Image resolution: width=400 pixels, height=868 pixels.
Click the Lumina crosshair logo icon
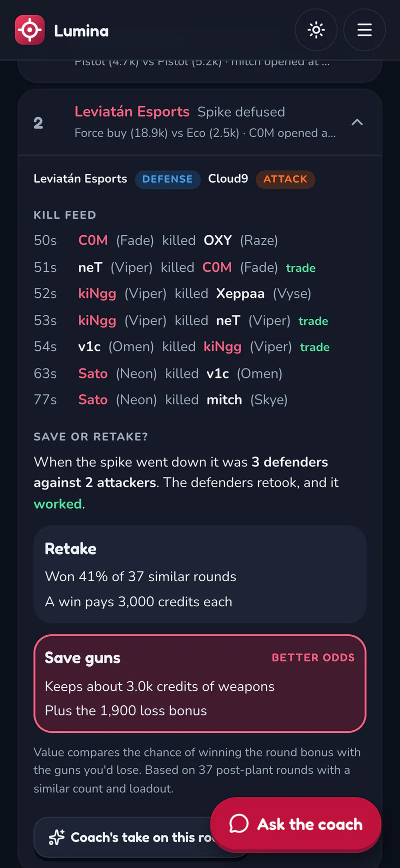coord(29,30)
